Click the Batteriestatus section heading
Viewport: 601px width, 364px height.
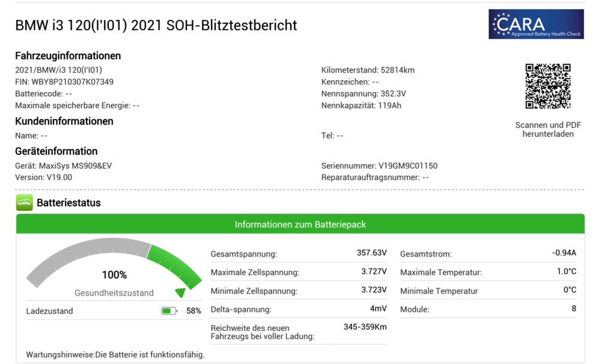(69, 203)
